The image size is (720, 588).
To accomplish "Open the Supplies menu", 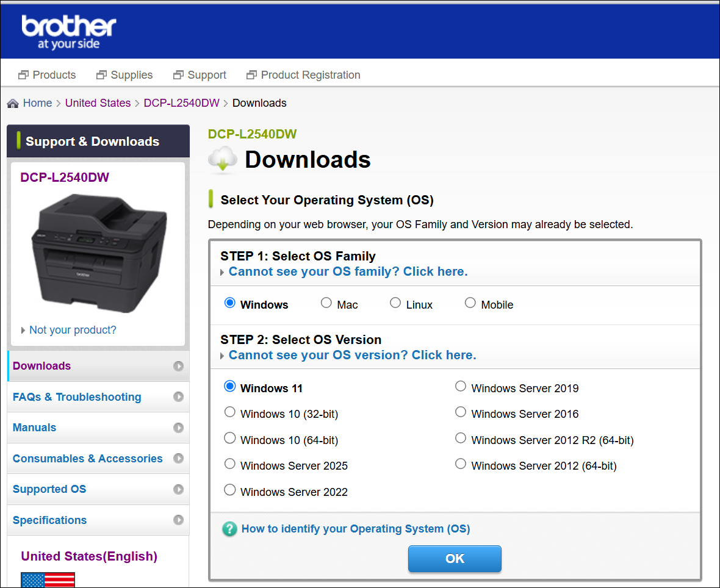I will coord(132,75).
